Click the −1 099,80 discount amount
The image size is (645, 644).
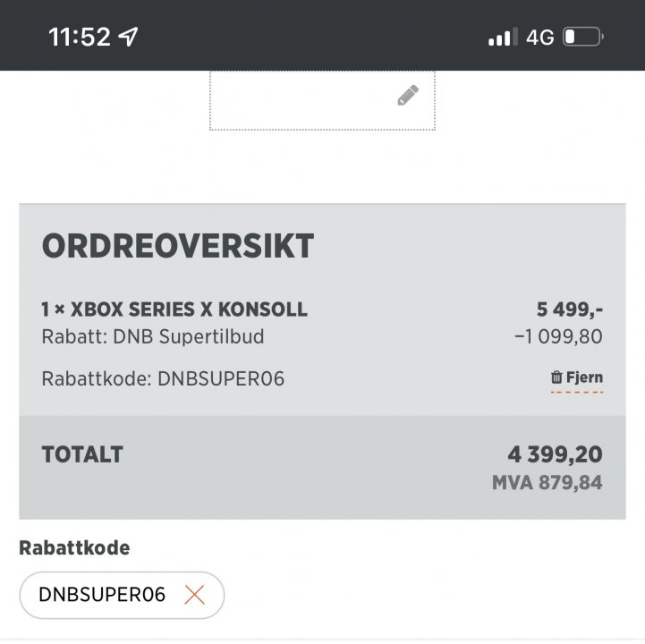(x=558, y=336)
